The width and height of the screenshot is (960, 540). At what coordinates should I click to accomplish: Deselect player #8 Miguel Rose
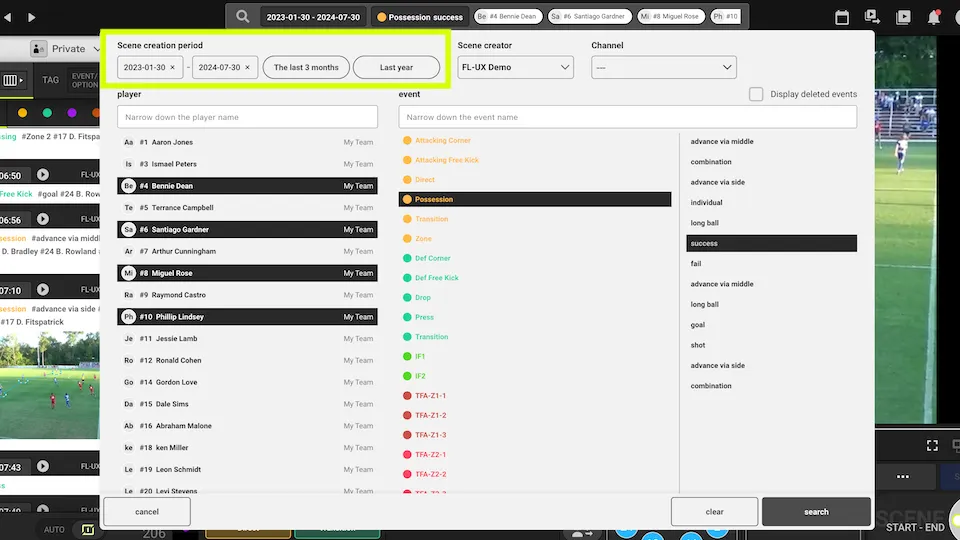(247, 273)
